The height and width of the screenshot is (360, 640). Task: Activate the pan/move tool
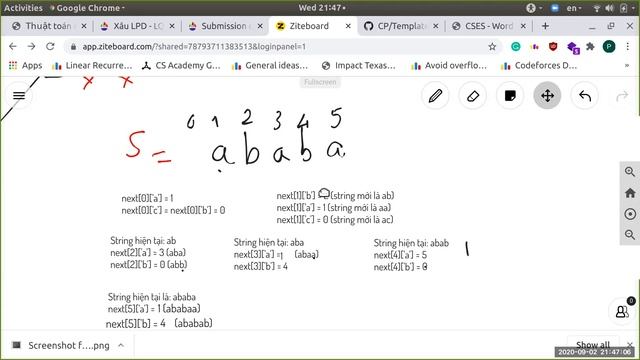click(x=547, y=96)
